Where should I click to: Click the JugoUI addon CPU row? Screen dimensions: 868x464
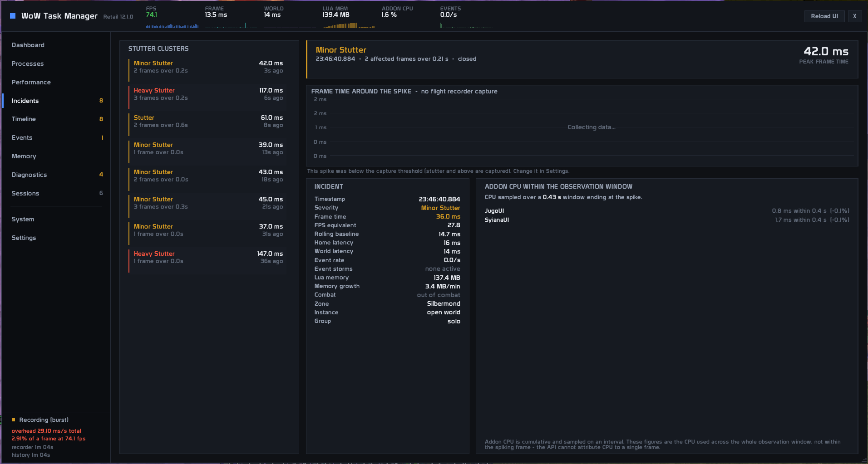click(667, 211)
